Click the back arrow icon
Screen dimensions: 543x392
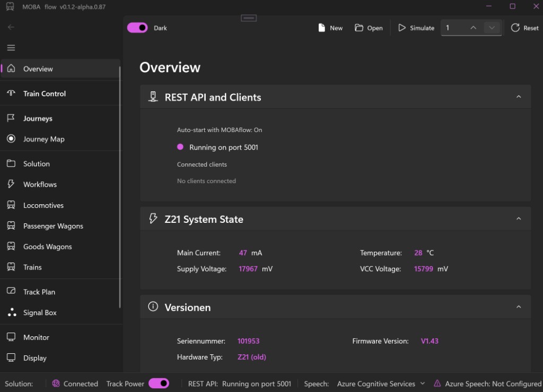(x=11, y=27)
